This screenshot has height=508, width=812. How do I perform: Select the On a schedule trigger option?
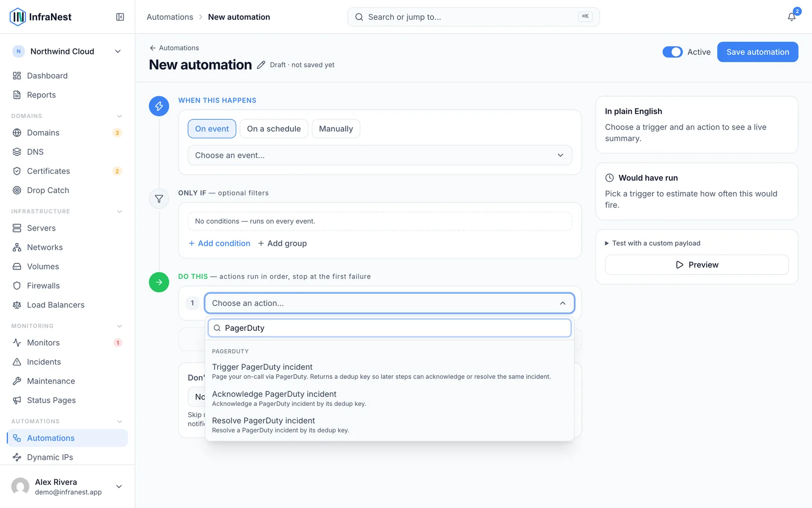pos(274,129)
